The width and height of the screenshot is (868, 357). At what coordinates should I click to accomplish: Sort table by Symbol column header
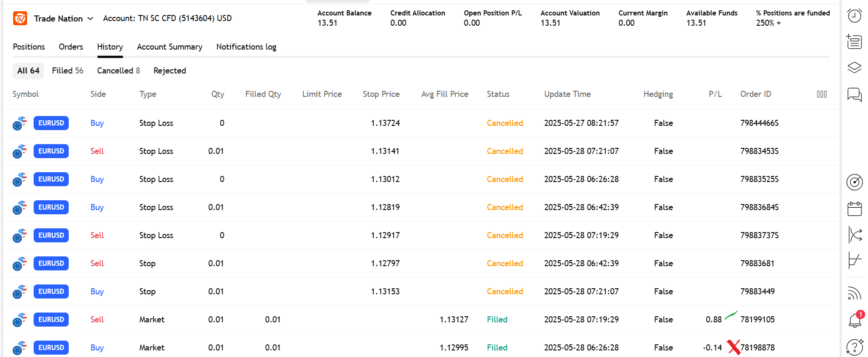(x=26, y=94)
